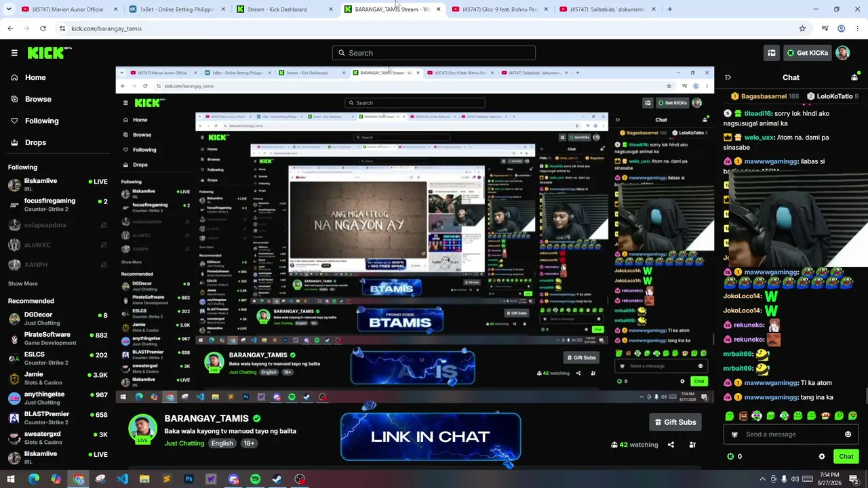Switch to the Stream - Kick Dashboard tab
The image size is (868, 488).
285,9
